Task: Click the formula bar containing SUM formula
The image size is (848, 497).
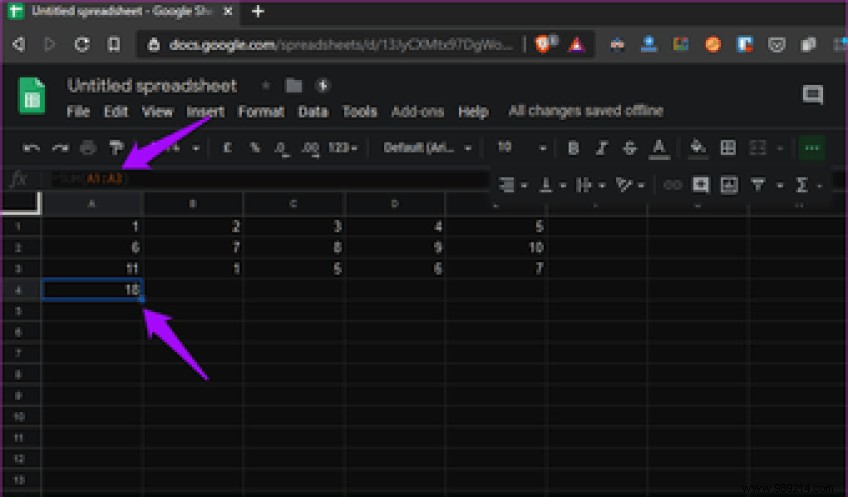Action: pos(268,178)
